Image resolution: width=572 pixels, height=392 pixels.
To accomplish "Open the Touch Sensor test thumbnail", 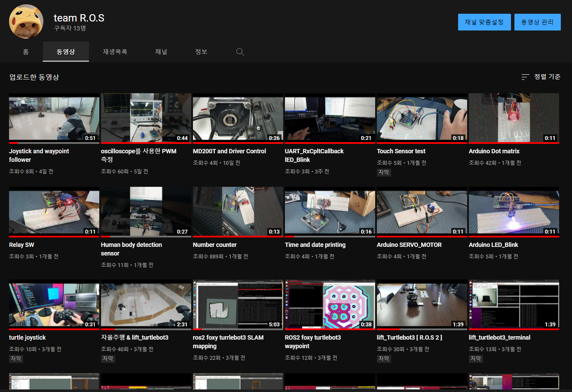I will pyautogui.click(x=422, y=118).
